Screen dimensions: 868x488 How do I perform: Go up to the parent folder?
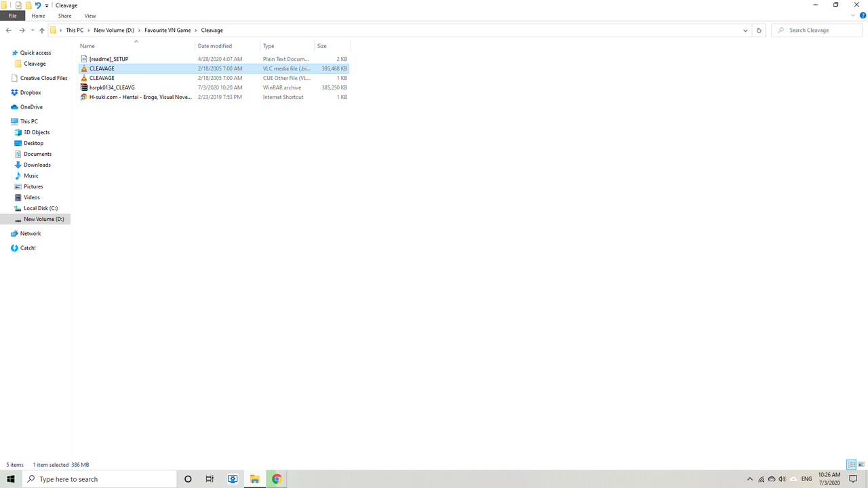coord(41,30)
